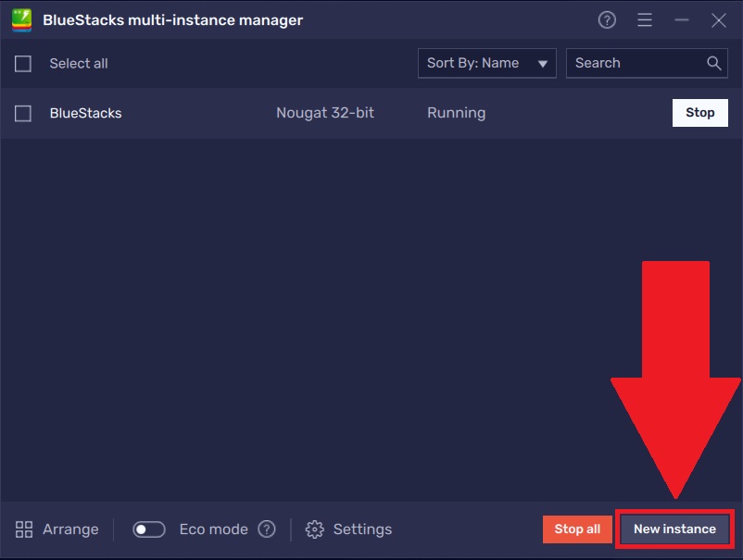Click the Eco mode info icon
The height and width of the screenshot is (560, 743).
pyautogui.click(x=267, y=529)
